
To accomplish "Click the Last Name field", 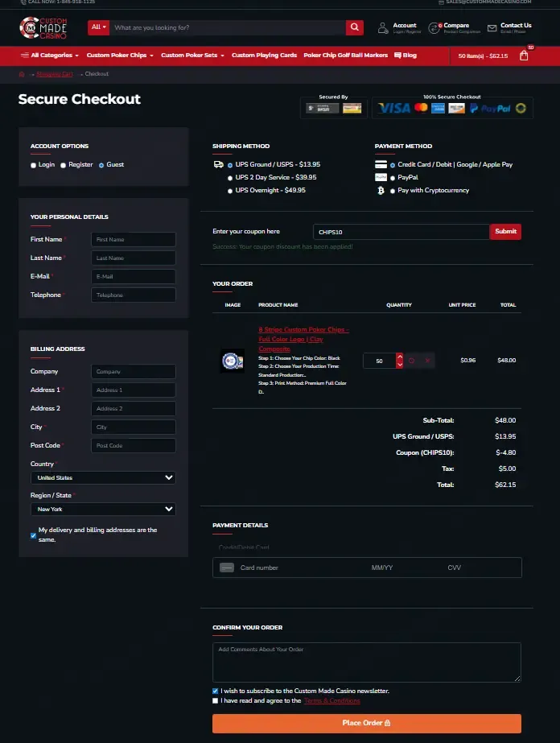I will pyautogui.click(x=133, y=258).
